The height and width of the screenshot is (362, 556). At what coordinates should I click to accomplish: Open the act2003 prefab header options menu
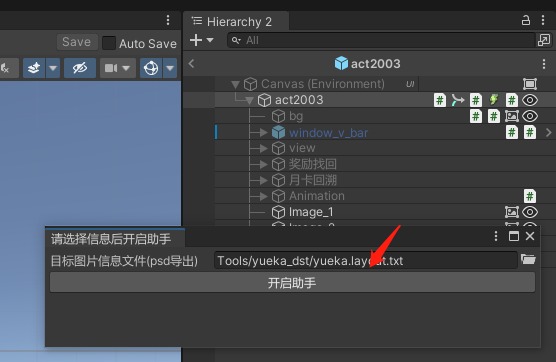click(544, 64)
